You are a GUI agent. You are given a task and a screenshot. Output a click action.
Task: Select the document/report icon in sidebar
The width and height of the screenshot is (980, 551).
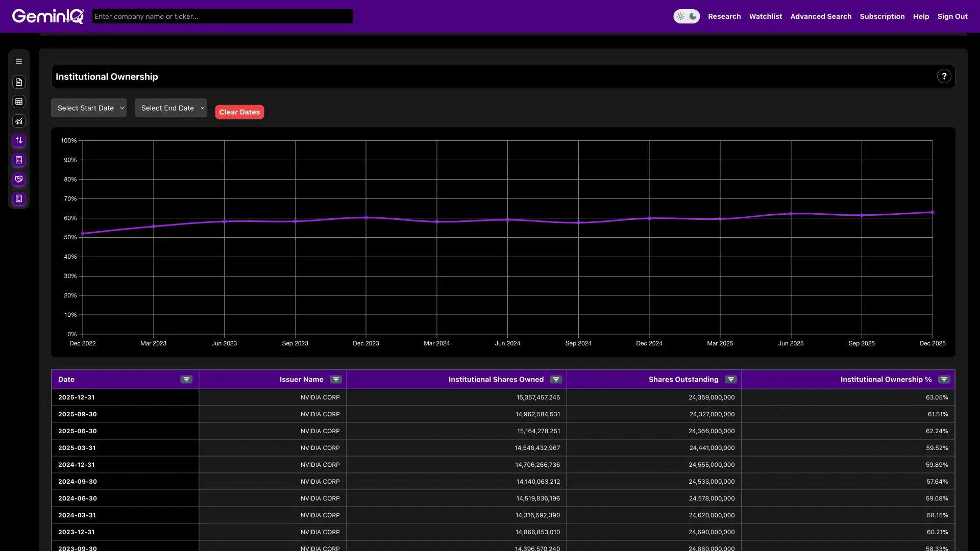[19, 82]
